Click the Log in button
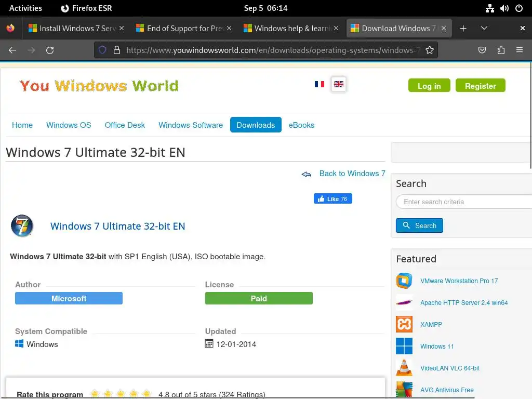The height and width of the screenshot is (399, 532). 429,86
